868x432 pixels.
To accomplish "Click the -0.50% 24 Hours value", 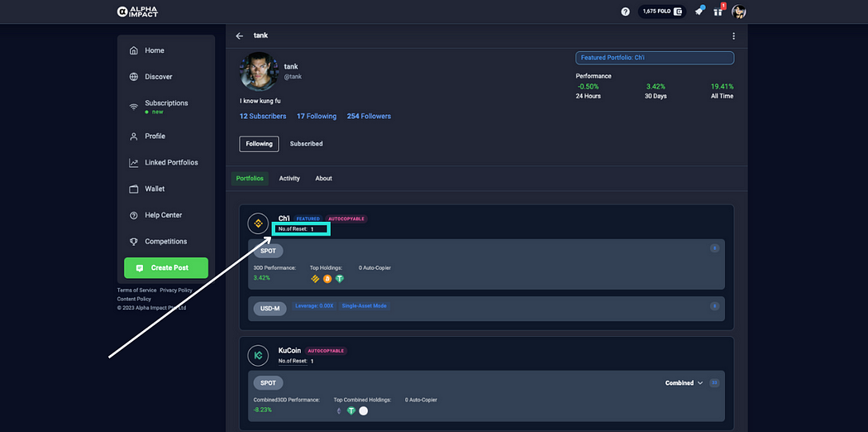I will 588,87.
